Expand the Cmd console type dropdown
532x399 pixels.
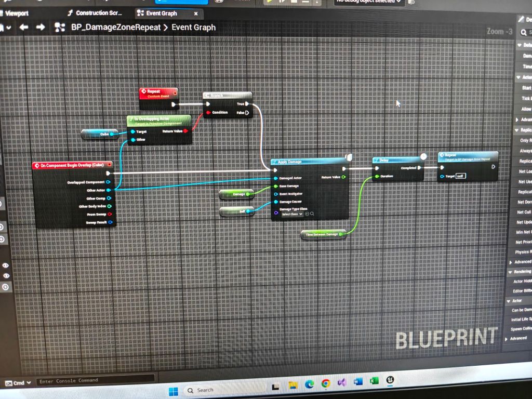[19, 382]
